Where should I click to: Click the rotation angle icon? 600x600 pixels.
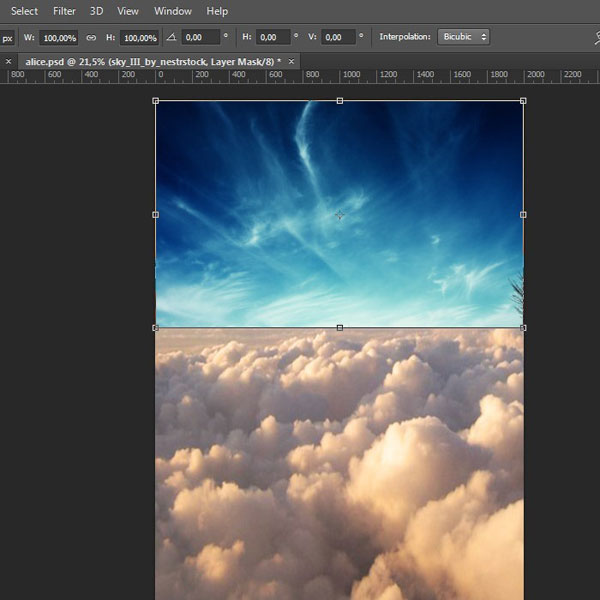[171, 37]
